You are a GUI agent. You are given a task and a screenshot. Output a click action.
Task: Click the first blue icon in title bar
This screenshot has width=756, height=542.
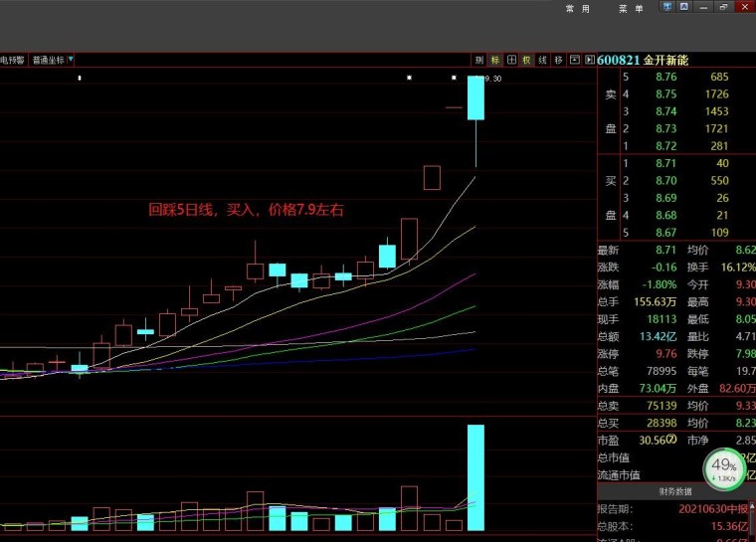click(x=667, y=8)
